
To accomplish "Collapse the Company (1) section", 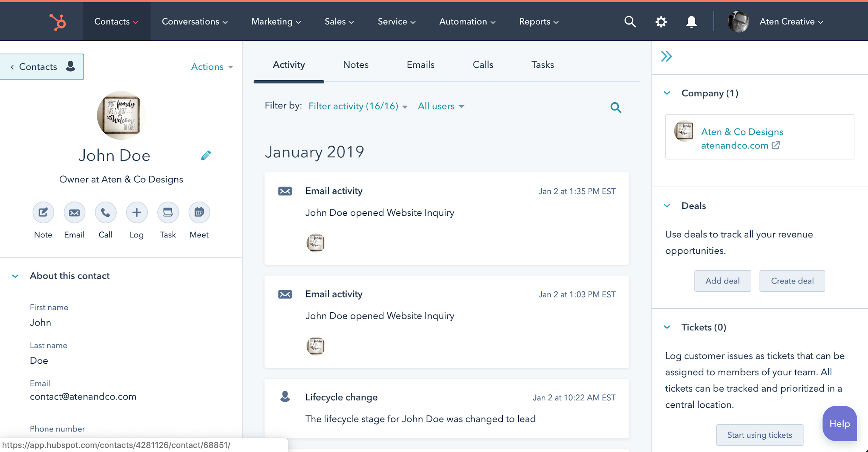I will [667, 93].
